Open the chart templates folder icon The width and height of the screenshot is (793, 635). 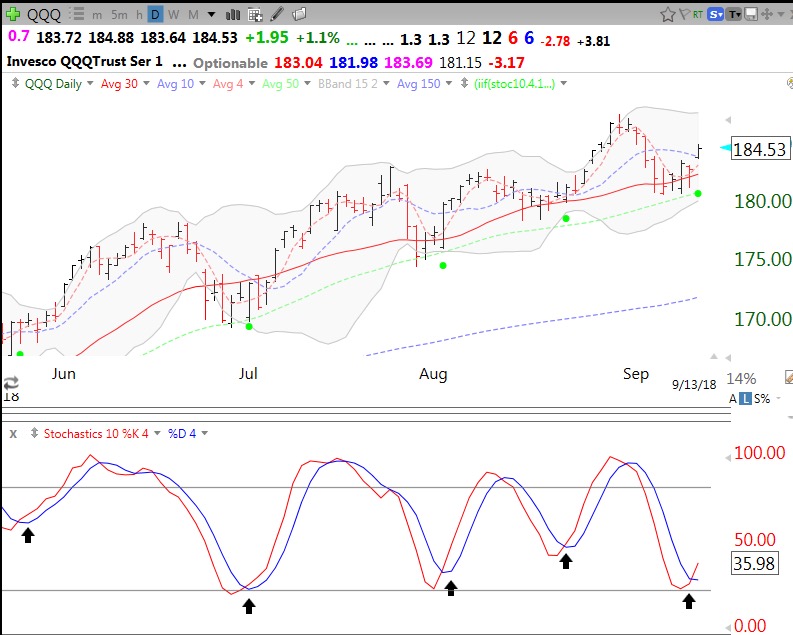(x=299, y=14)
